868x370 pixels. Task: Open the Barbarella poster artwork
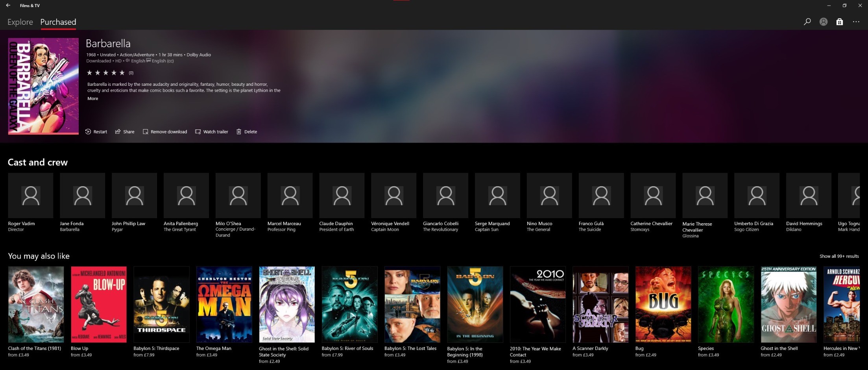click(43, 86)
